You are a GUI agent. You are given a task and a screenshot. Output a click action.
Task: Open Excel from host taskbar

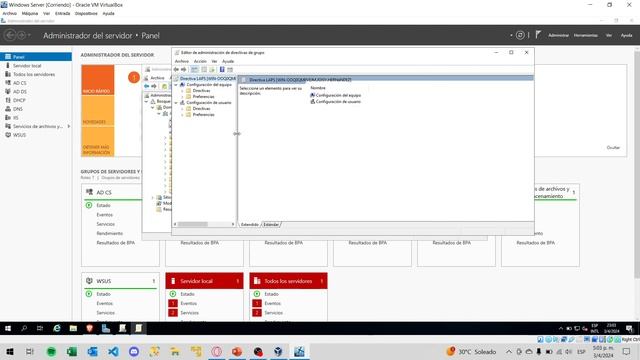tap(72, 351)
